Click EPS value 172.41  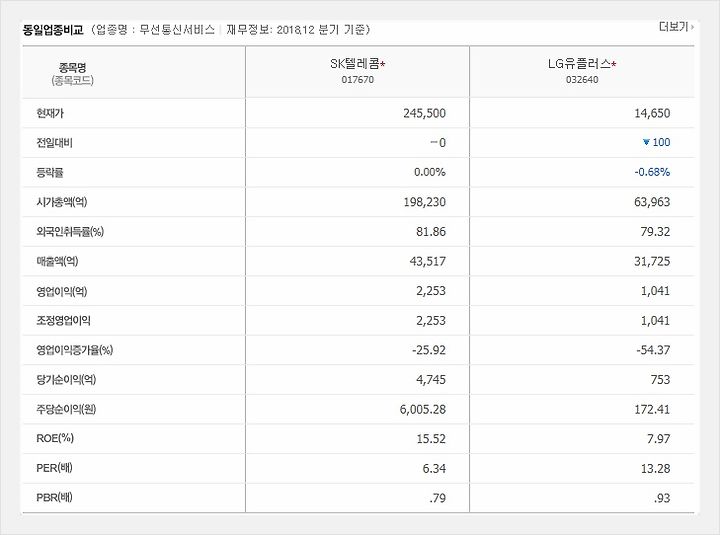pyautogui.click(x=652, y=409)
